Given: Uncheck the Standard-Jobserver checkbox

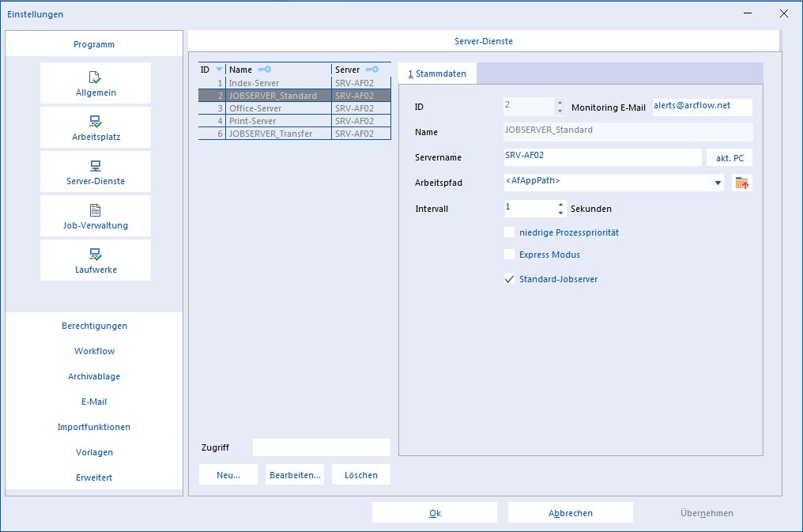Looking at the screenshot, I should click(509, 279).
